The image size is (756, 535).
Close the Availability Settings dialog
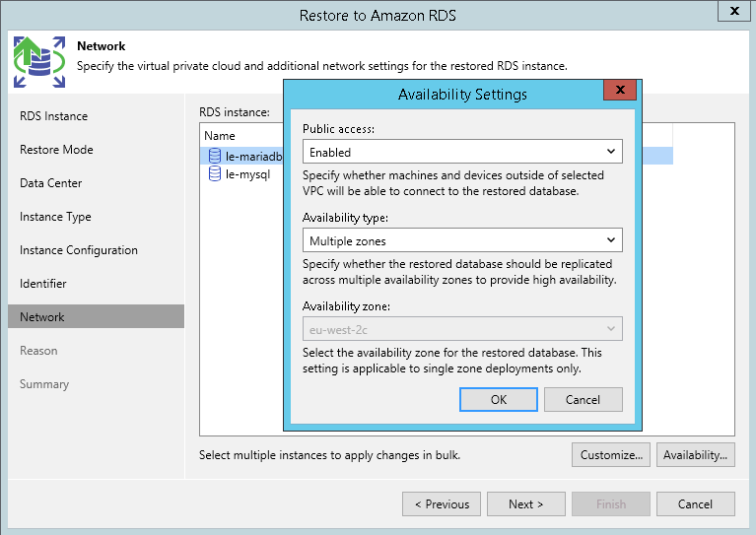tap(620, 90)
